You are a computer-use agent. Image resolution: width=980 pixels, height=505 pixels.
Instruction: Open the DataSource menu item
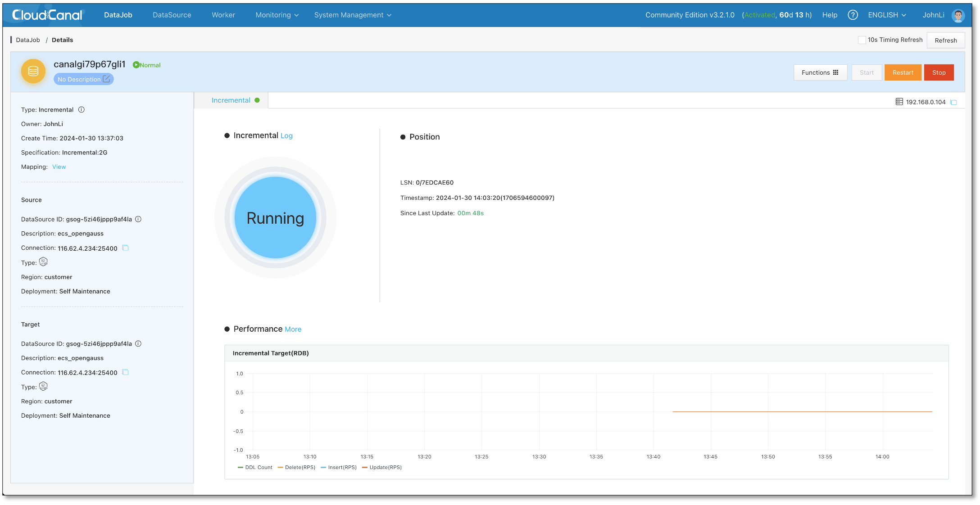172,15
